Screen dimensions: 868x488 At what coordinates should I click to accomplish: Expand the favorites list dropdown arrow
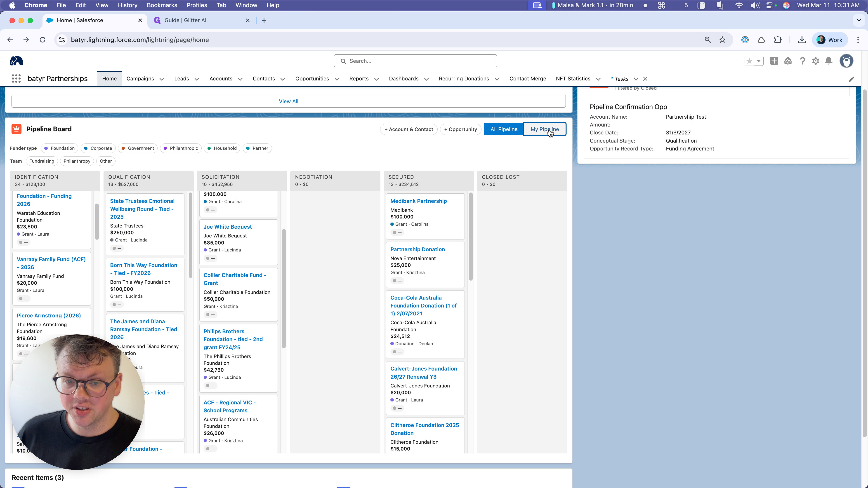click(759, 61)
